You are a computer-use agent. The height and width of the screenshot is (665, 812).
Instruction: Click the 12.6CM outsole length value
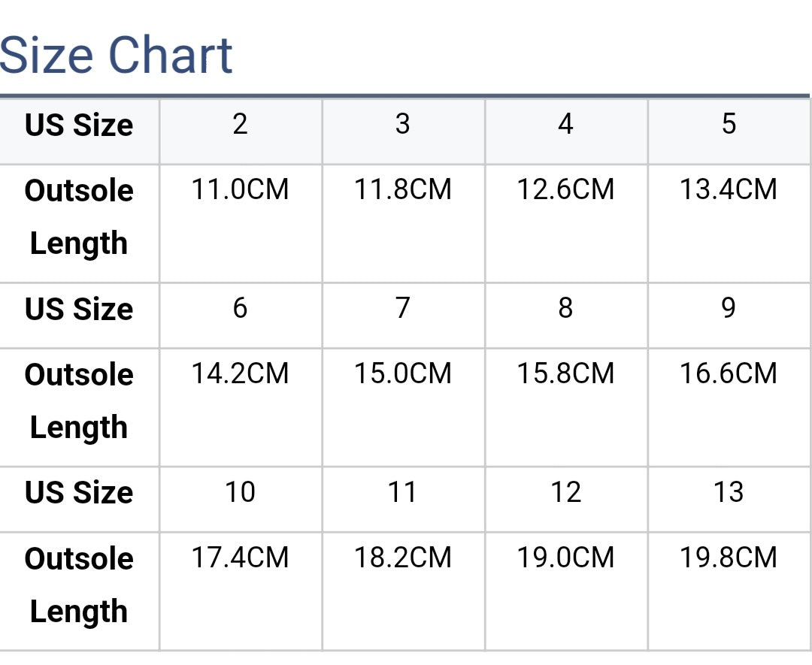(565, 189)
